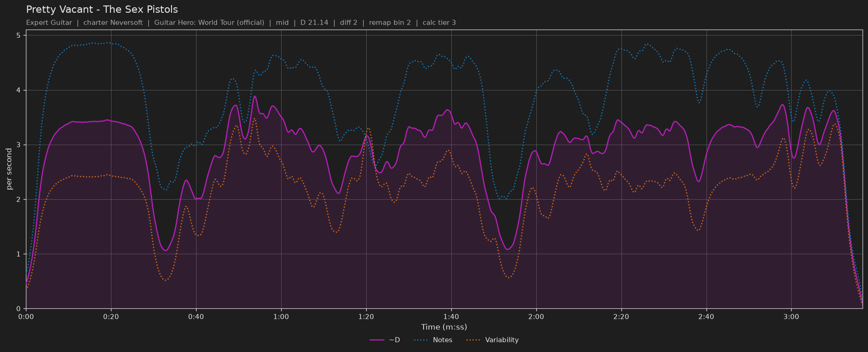Click the 'Variability' legend label
Screen dimensions: 868x352
click(x=502, y=340)
